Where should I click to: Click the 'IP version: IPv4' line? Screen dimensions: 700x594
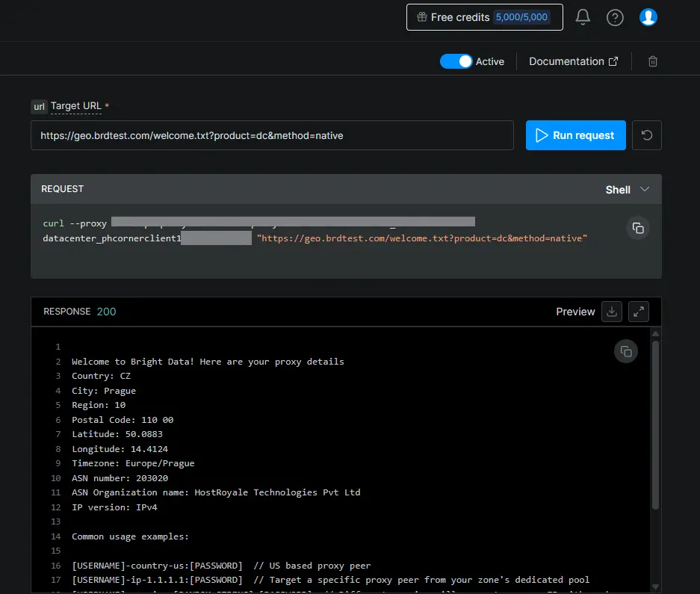[114, 507]
